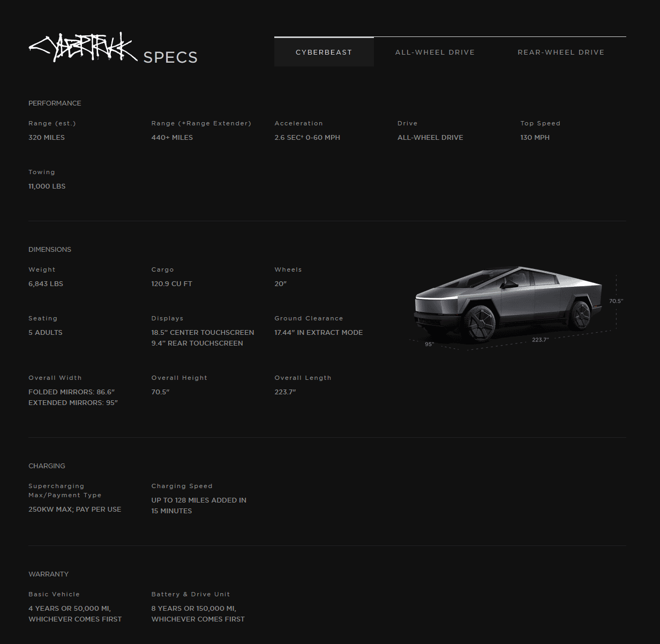The width and height of the screenshot is (660, 644).
Task: Click the 'Weight' label
Action: [42, 269]
